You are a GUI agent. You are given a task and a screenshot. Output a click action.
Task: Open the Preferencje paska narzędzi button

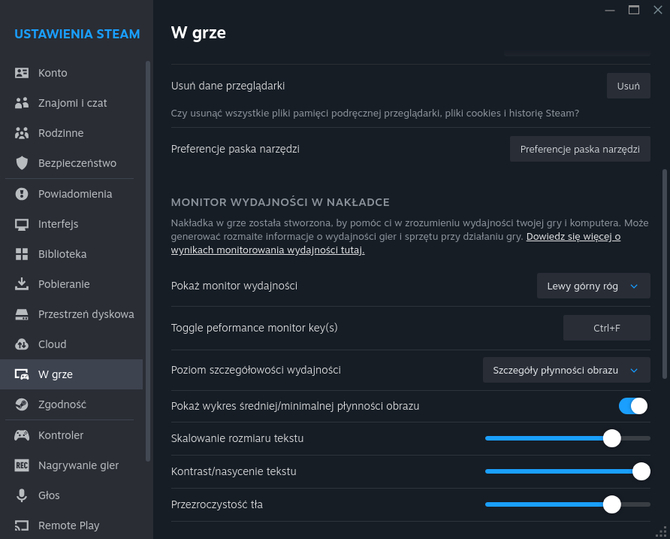580,149
